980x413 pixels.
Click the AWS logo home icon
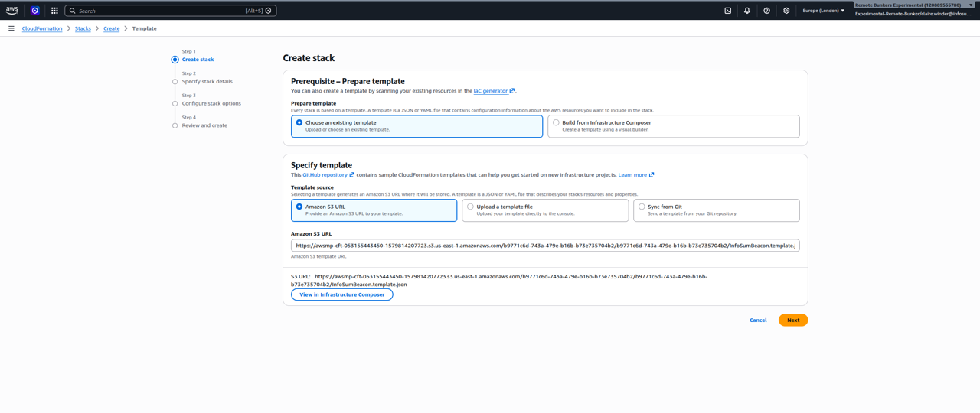point(12,11)
